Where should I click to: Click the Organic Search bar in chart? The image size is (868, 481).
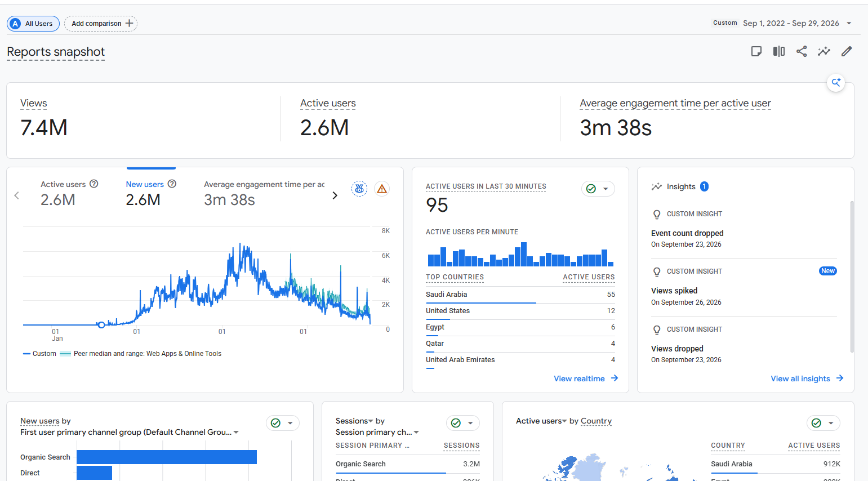[167, 457]
